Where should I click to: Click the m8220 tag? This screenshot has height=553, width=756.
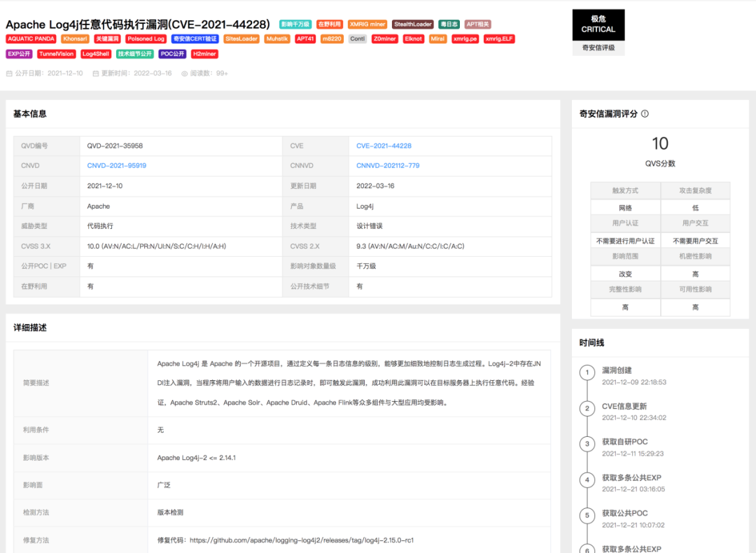click(332, 39)
